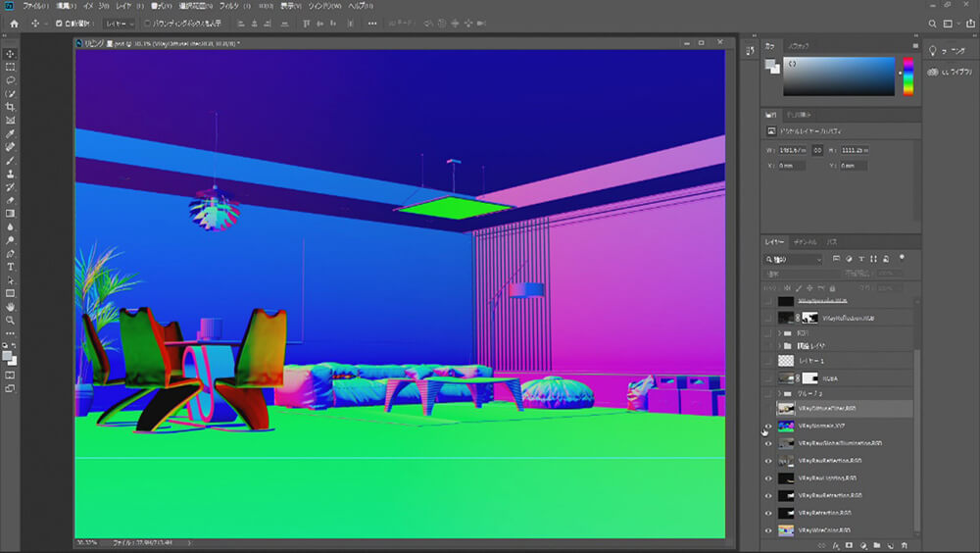This screenshot has width=980, height=553.
Task: Select the Blur tool
Action: (x=10, y=227)
